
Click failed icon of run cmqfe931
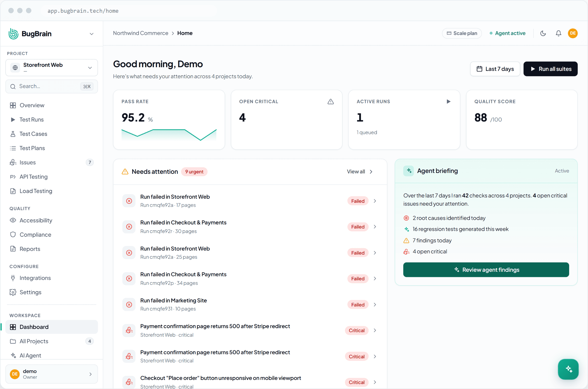point(129,305)
